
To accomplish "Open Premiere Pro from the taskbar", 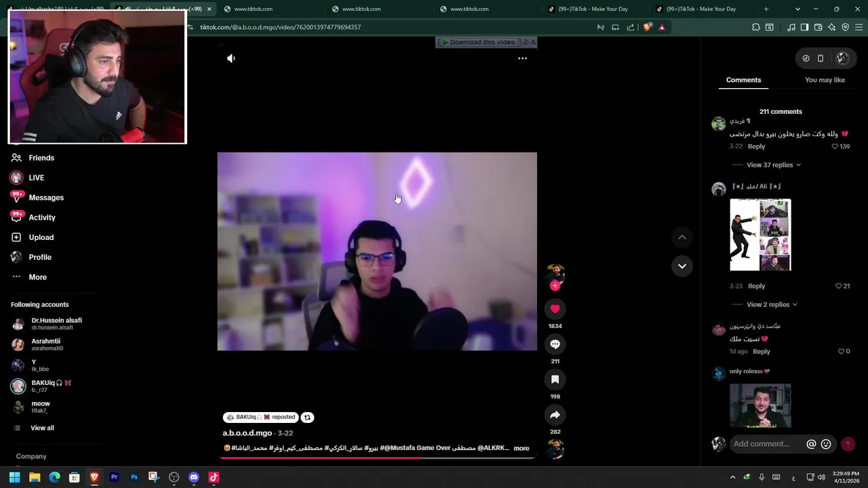I will pos(114,477).
